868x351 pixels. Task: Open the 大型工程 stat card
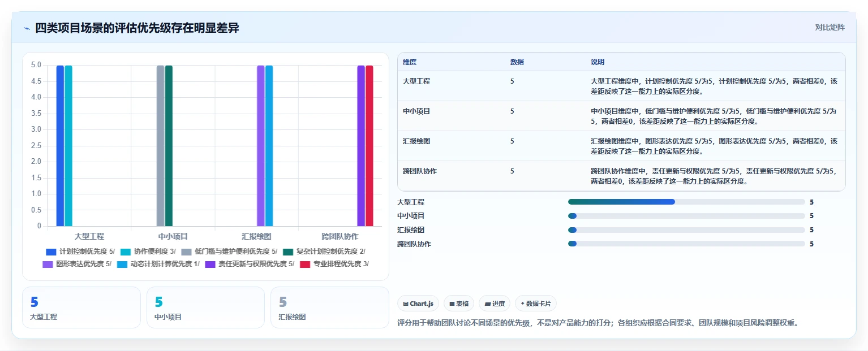click(x=81, y=307)
